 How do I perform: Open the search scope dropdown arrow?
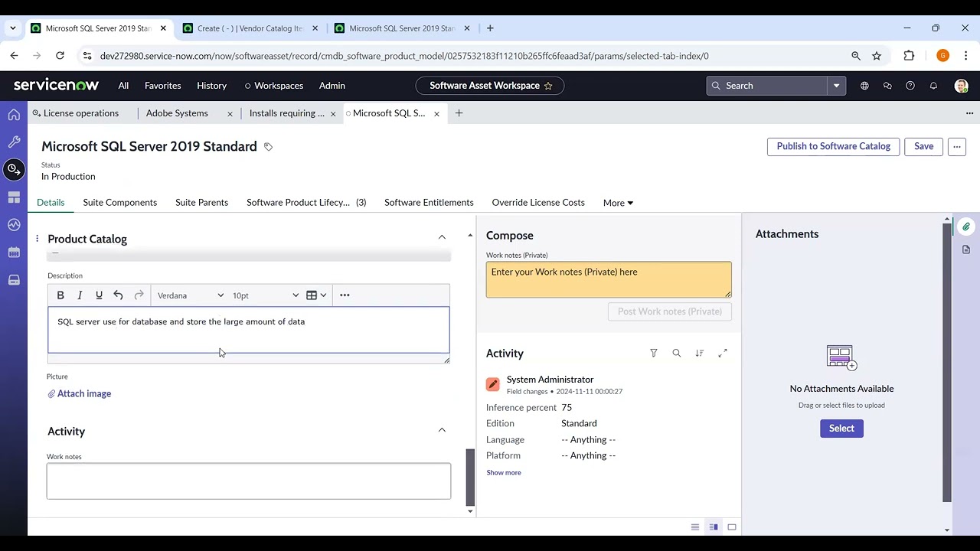[x=837, y=86]
